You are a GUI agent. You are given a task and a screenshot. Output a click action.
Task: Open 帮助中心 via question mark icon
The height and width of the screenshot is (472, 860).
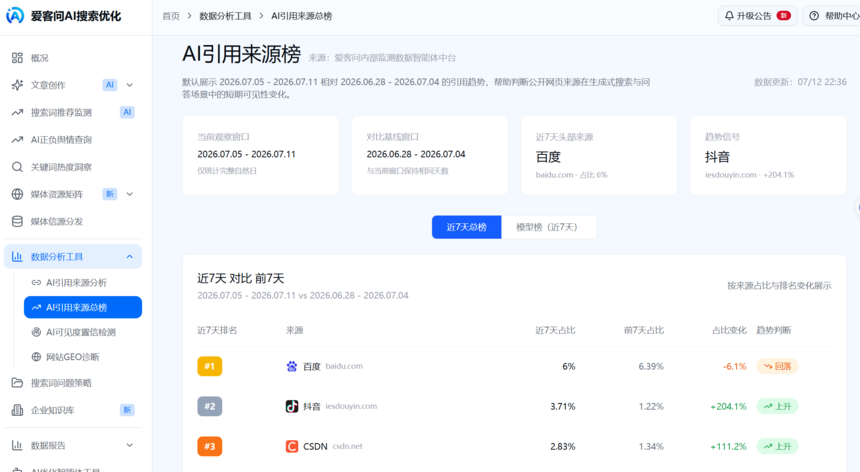pos(814,16)
